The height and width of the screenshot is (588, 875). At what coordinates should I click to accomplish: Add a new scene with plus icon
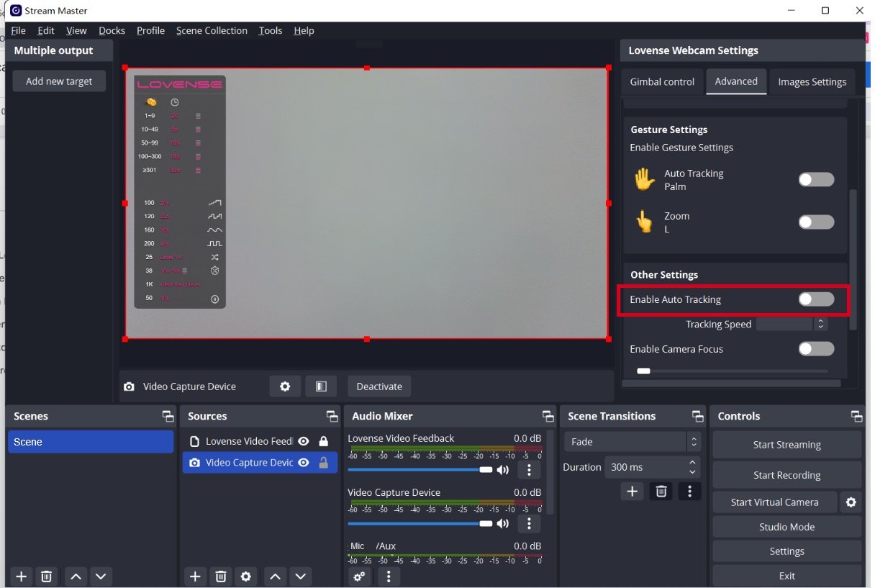(22, 576)
